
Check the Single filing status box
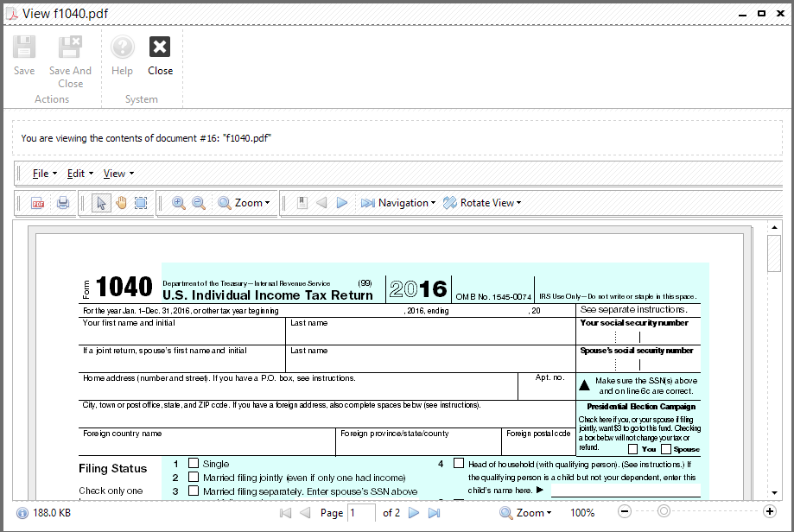194,463
